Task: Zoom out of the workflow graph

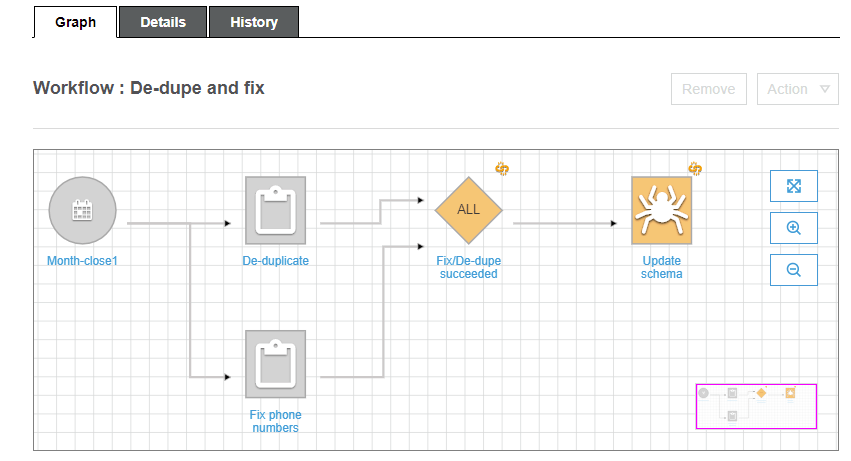Action: pyautogui.click(x=793, y=270)
